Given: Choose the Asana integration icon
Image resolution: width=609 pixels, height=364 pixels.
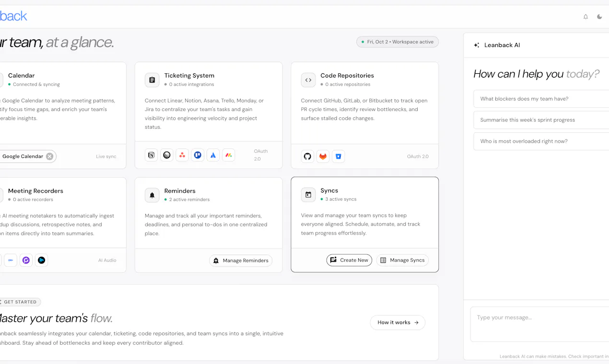Looking at the screenshot, I should pyautogui.click(x=182, y=155).
